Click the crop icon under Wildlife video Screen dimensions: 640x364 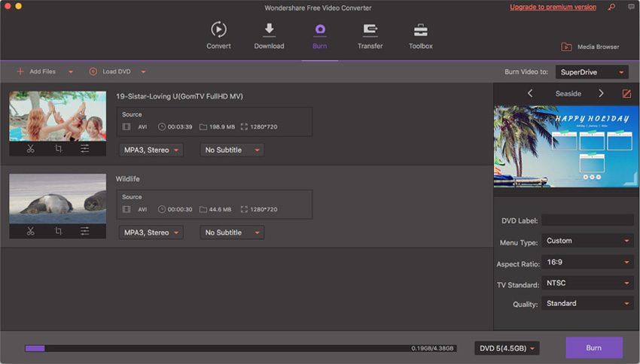(x=58, y=232)
